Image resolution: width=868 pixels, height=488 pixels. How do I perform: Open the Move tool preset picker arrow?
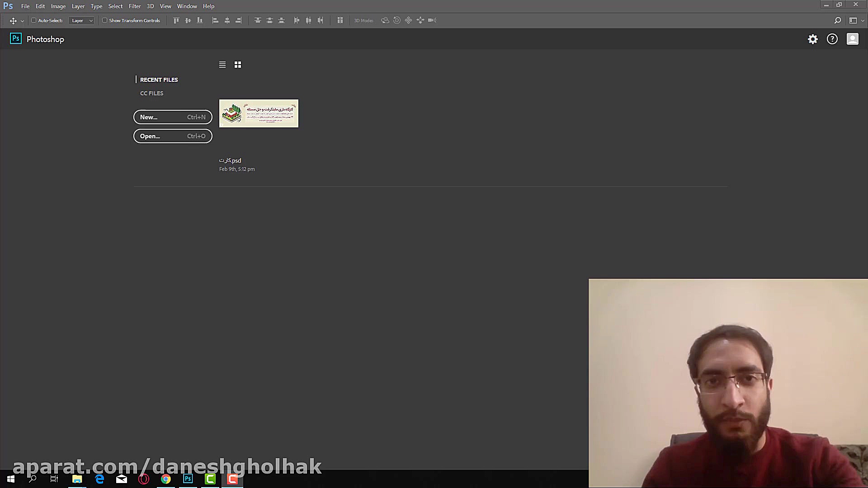pos(22,21)
